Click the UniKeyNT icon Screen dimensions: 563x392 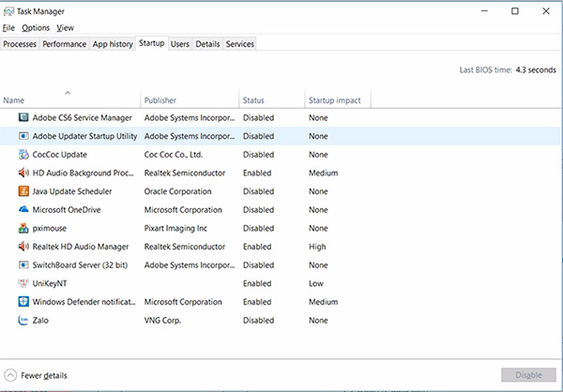click(23, 283)
